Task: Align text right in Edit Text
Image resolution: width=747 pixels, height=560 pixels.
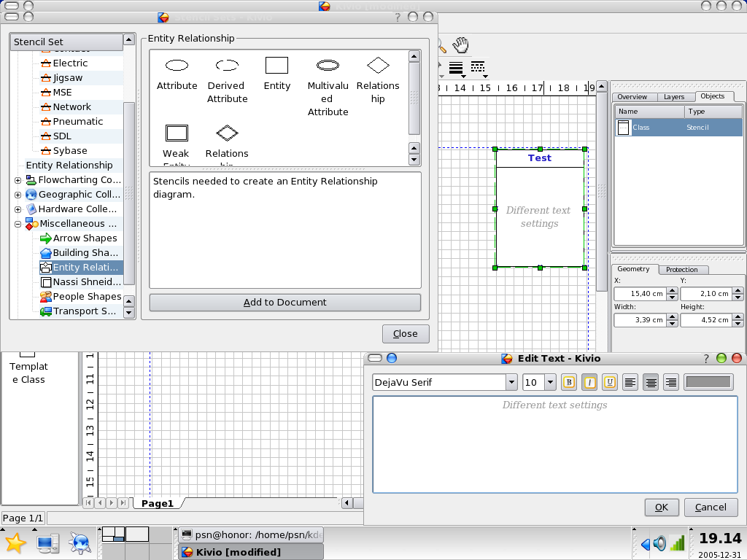Action: pyautogui.click(x=671, y=382)
